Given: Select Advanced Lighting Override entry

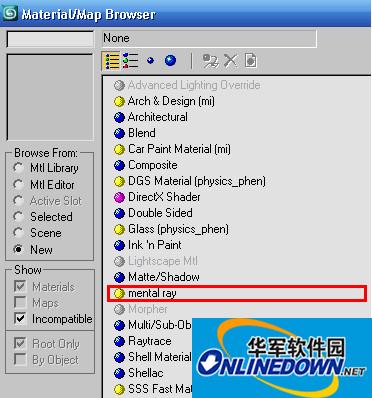Looking at the screenshot, I should (194, 85).
